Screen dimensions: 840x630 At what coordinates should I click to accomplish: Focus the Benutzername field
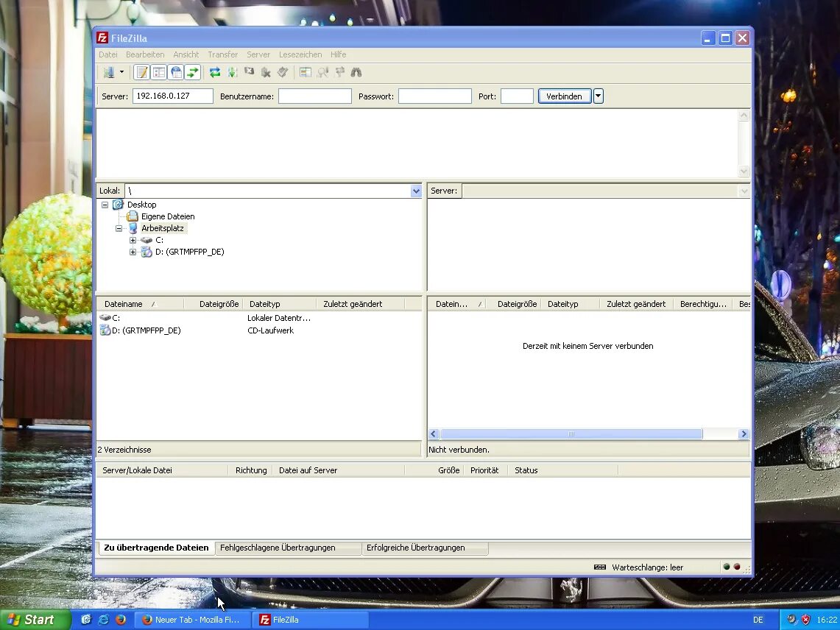[315, 96]
